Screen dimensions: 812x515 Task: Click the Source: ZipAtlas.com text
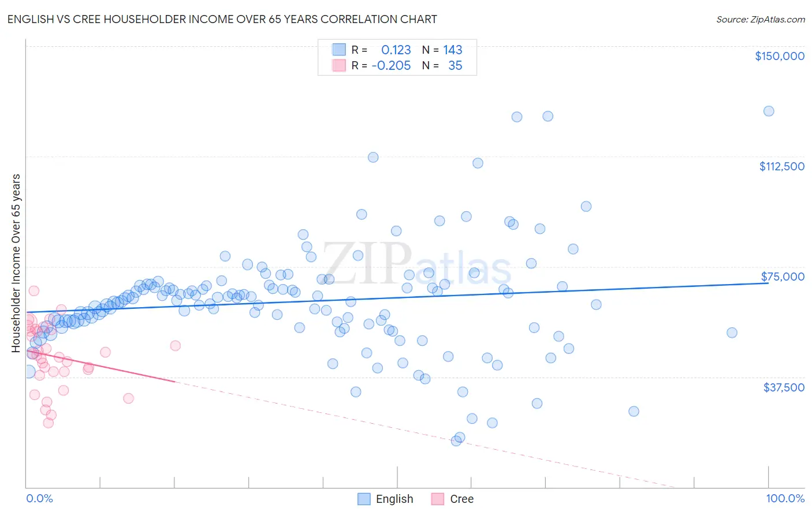tap(761, 19)
